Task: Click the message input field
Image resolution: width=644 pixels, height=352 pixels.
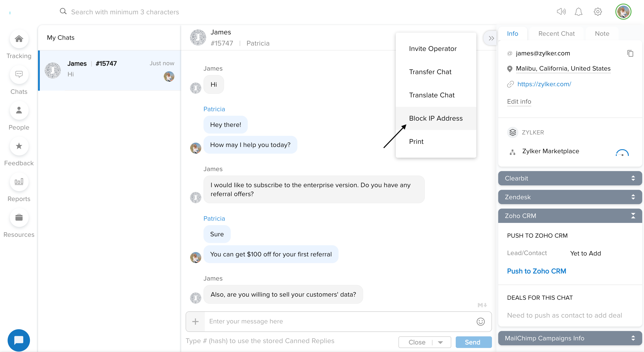Action: click(340, 321)
